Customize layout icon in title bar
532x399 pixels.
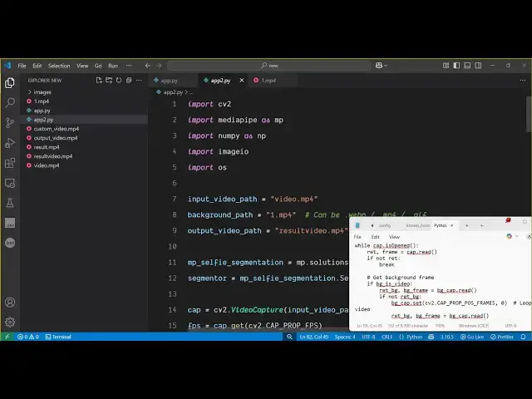click(x=446, y=66)
